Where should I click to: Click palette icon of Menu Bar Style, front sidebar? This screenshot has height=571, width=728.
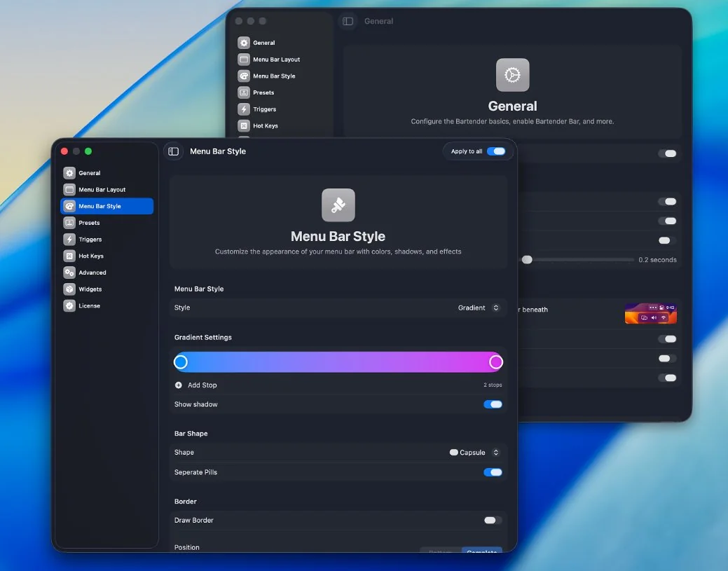click(x=69, y=206)
